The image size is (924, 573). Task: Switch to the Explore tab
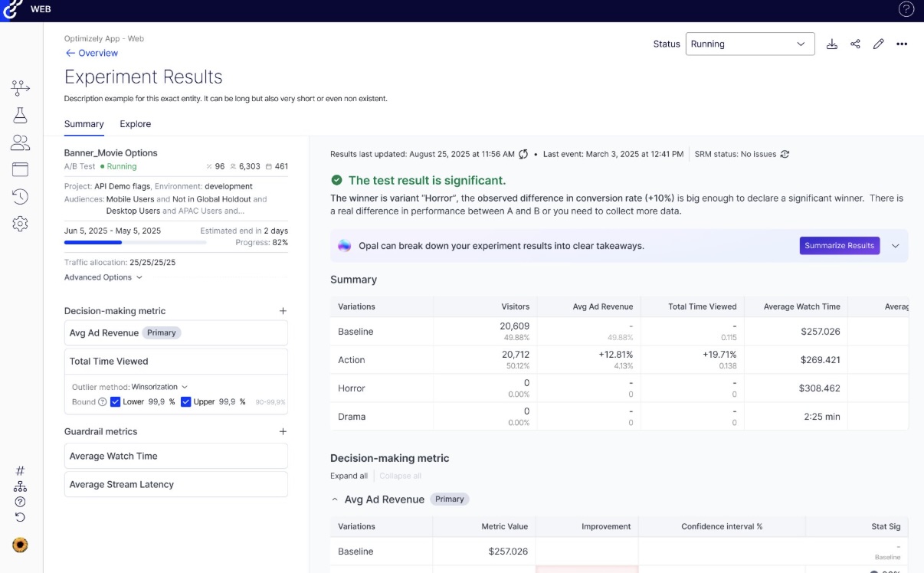[135, 124]
